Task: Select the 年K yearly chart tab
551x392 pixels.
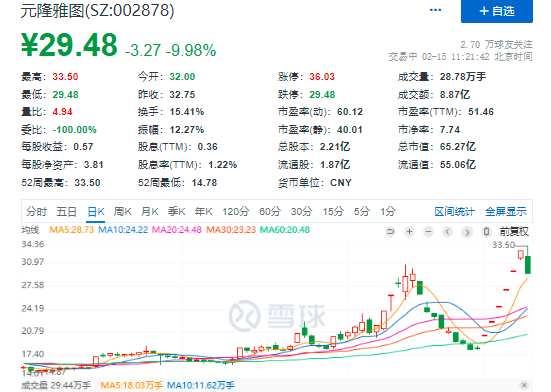Action: [x=203, y=211]
